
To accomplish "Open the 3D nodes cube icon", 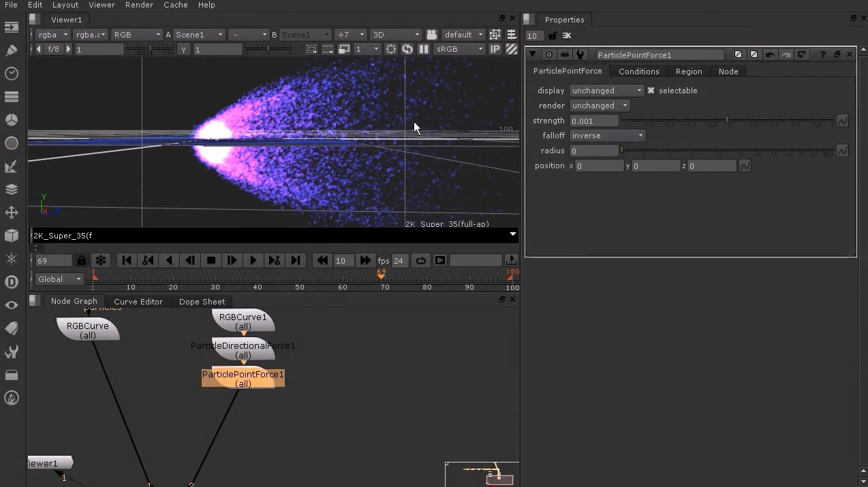I will click(11, 235).
